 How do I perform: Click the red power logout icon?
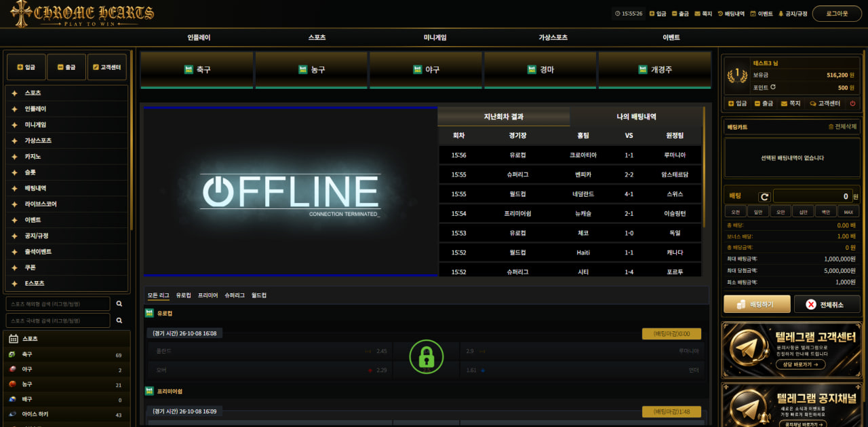(x=852, y=103)
